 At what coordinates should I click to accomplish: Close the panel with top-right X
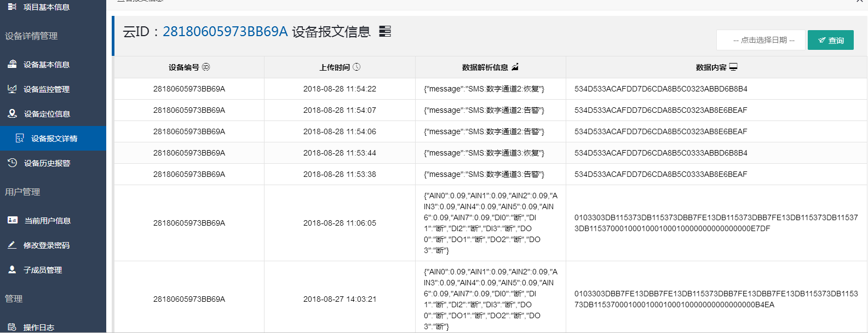click(x=859, y=2)
